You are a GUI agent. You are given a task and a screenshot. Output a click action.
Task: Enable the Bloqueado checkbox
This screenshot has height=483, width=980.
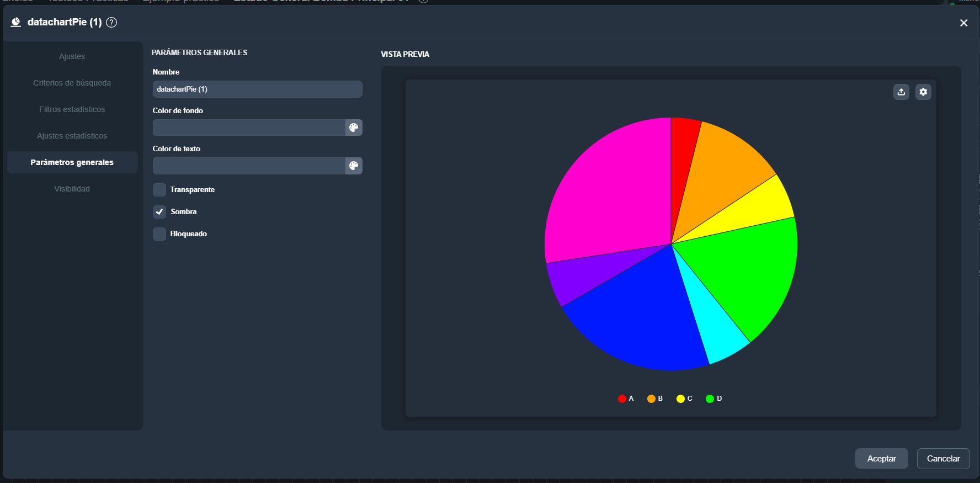159,234
